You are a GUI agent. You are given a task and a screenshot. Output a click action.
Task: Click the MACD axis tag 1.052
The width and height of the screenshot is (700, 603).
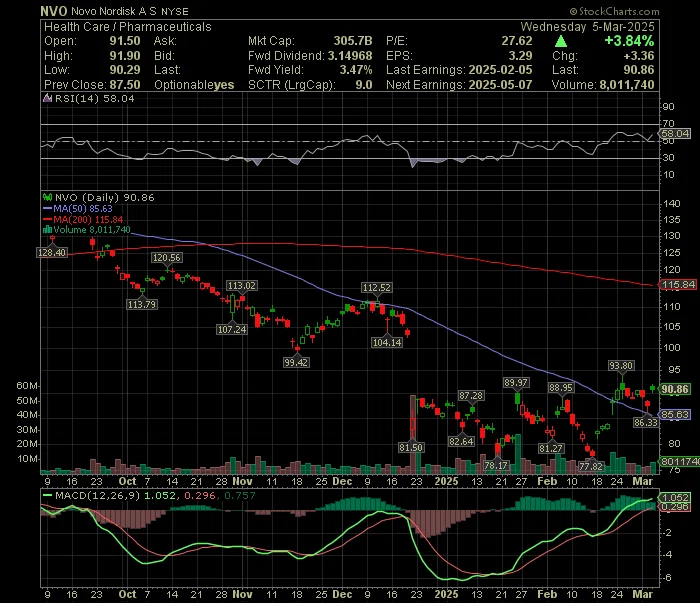coord(675,498)
